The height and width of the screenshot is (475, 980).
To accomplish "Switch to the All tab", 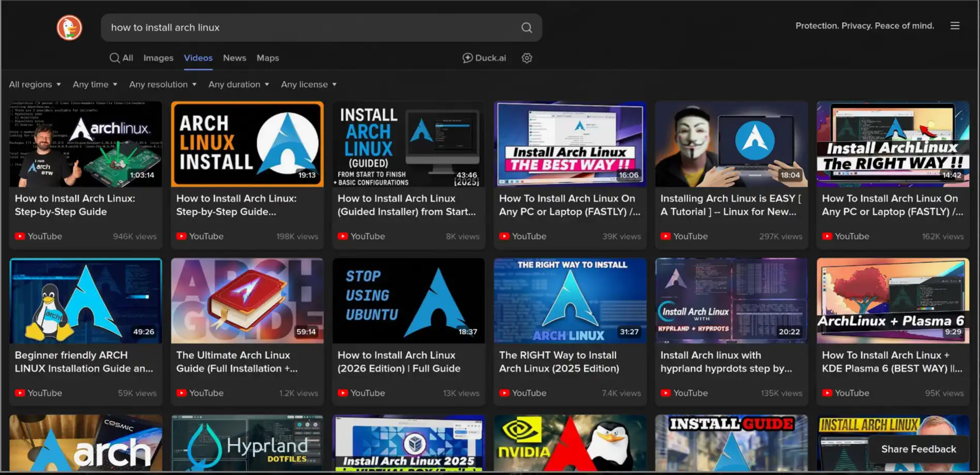I will pos(121,58).
